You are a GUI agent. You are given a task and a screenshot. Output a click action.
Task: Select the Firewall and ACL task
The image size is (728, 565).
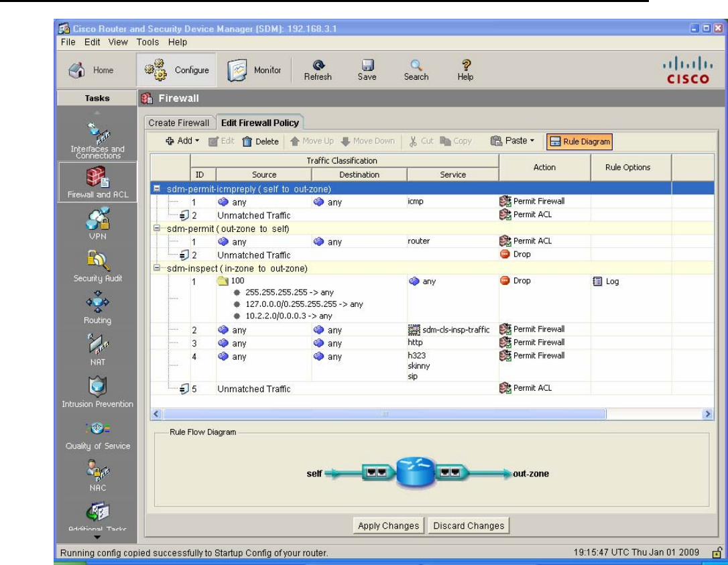pyautogui.click(x=97, y=182)
